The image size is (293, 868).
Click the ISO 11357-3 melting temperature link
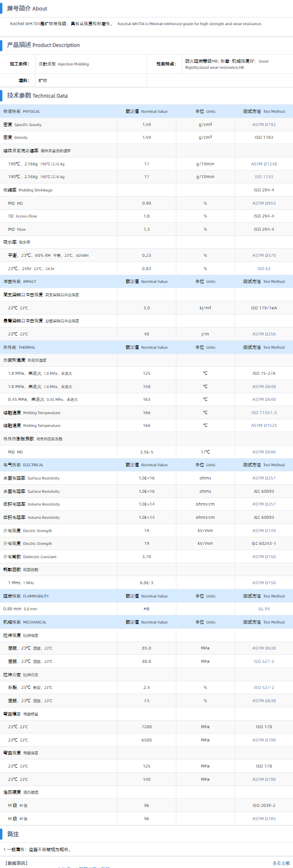264,413
